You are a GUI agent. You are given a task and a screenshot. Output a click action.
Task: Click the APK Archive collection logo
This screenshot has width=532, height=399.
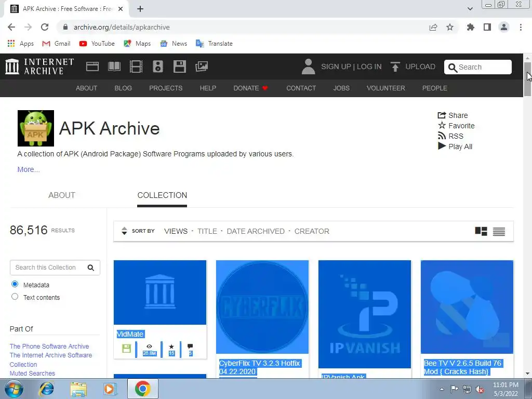pos(36,128)
